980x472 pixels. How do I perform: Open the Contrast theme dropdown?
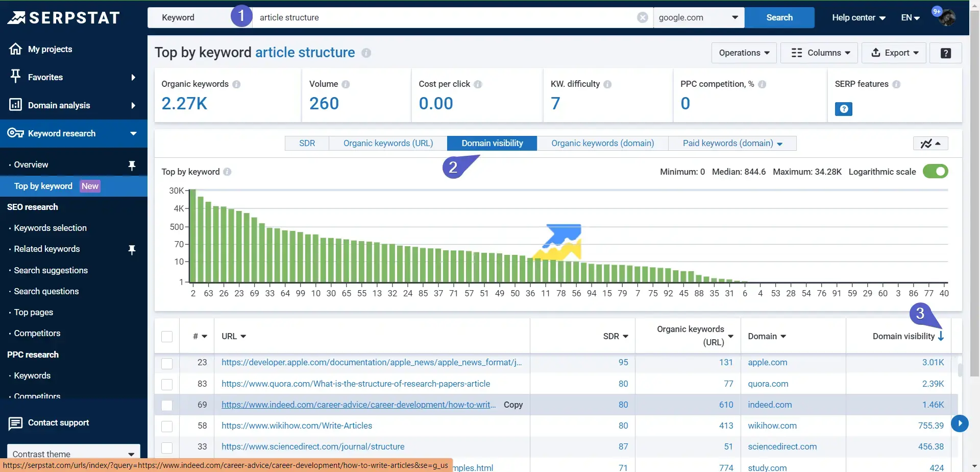(x=73, y=454)
